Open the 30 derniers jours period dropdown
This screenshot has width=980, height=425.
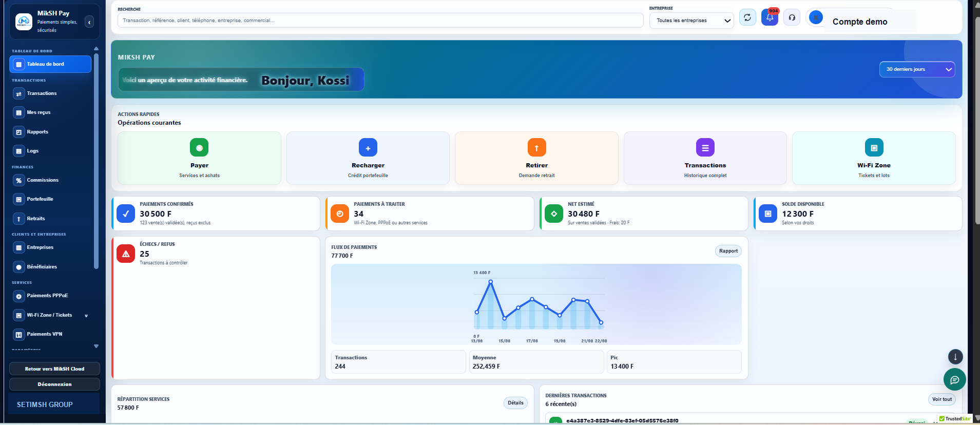pyautogui.click(x=917, y=69)
